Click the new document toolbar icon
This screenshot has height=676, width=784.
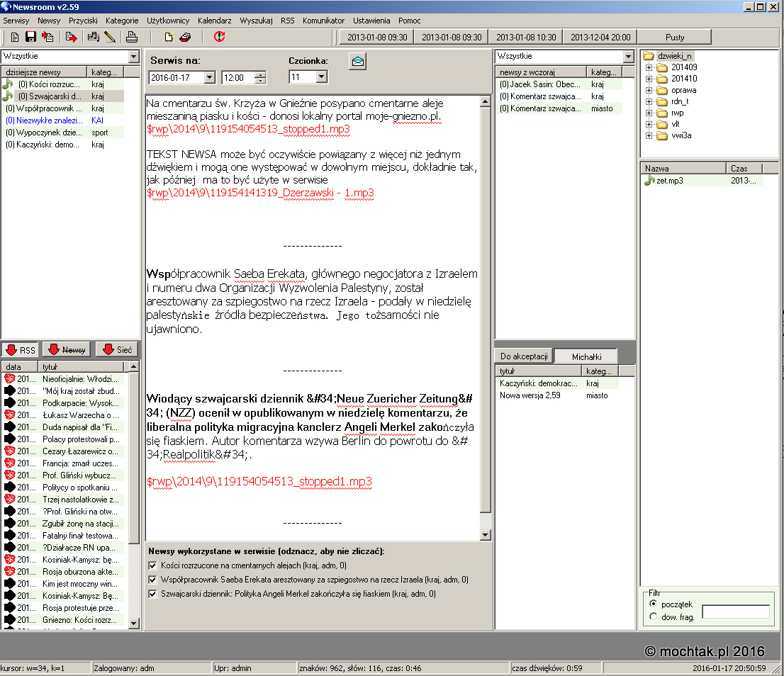[14, 37]
